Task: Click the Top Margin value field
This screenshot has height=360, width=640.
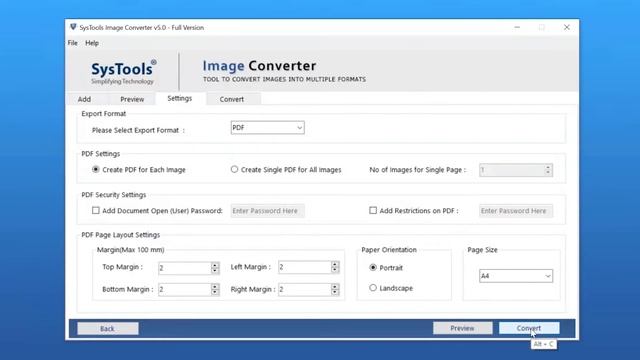Action: coord(184,268)
